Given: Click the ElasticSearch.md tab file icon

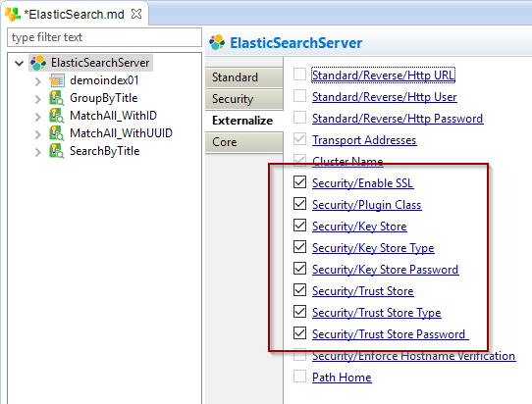Looking at the screenshot, I should click(x=12, y=14).
